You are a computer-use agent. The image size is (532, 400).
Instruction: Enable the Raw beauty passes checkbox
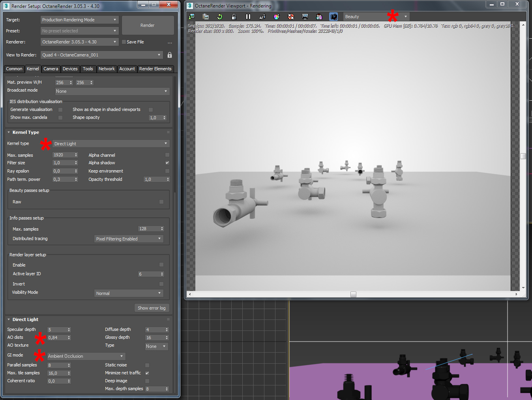pyautogui.click(x=161, y=202)
